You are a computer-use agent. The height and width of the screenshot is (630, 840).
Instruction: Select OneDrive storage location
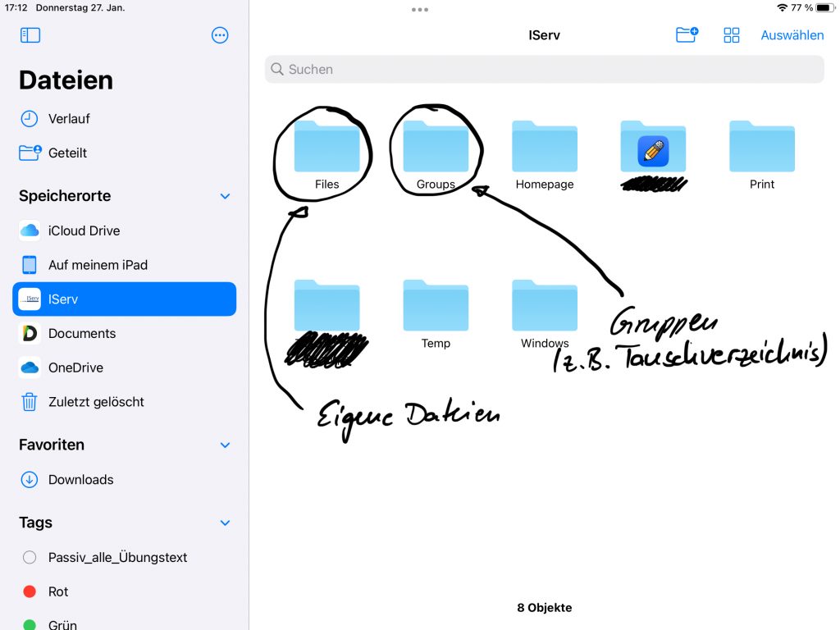(x=75, y=367)
